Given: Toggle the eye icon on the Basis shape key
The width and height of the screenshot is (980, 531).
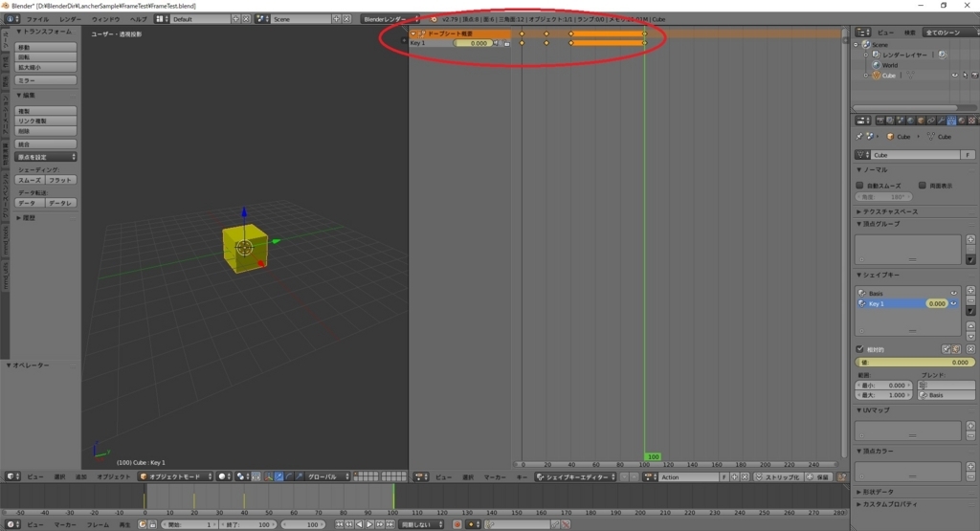Looking at the screenshot, I should (954, 293).
